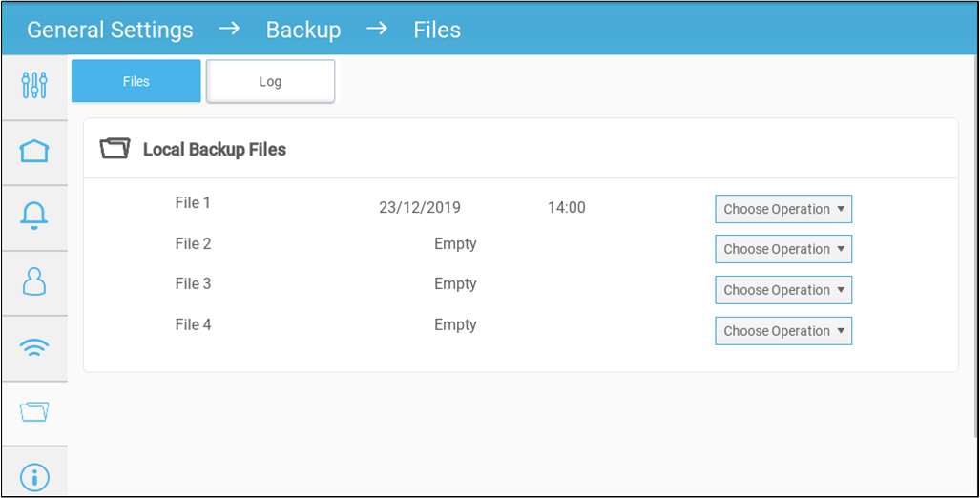The height and width of the screenshot is (498, 980).
Task: Switch to the Log tab
Action: pos(270,81)
